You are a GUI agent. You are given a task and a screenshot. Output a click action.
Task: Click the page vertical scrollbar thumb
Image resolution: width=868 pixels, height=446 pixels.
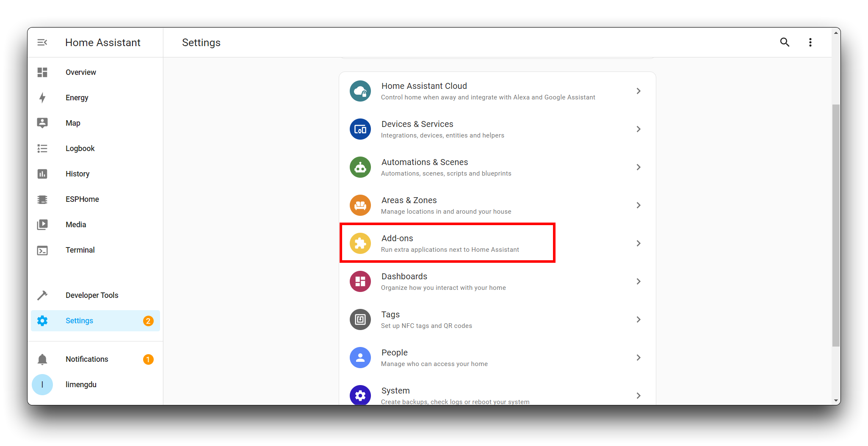(x=836, y=225)
